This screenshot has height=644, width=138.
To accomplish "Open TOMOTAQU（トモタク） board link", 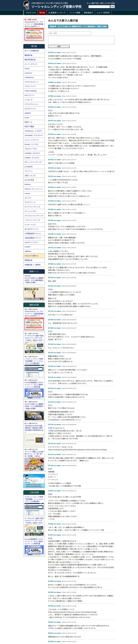I will coord(34,131).
